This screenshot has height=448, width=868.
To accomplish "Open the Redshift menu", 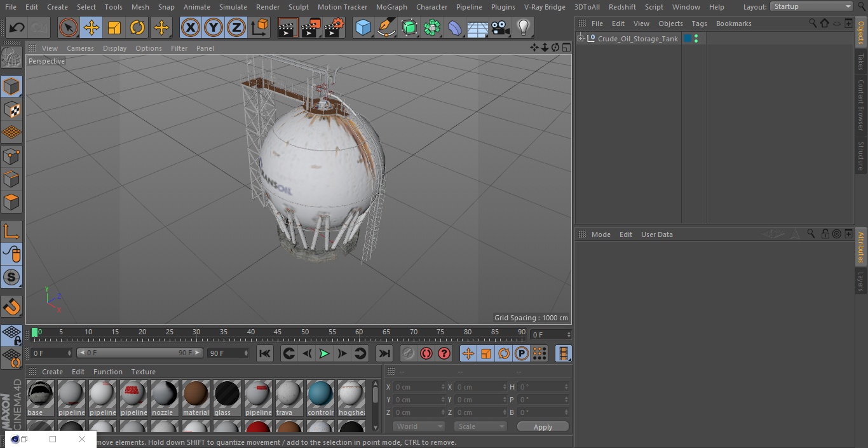I will [x=622, y=7].
